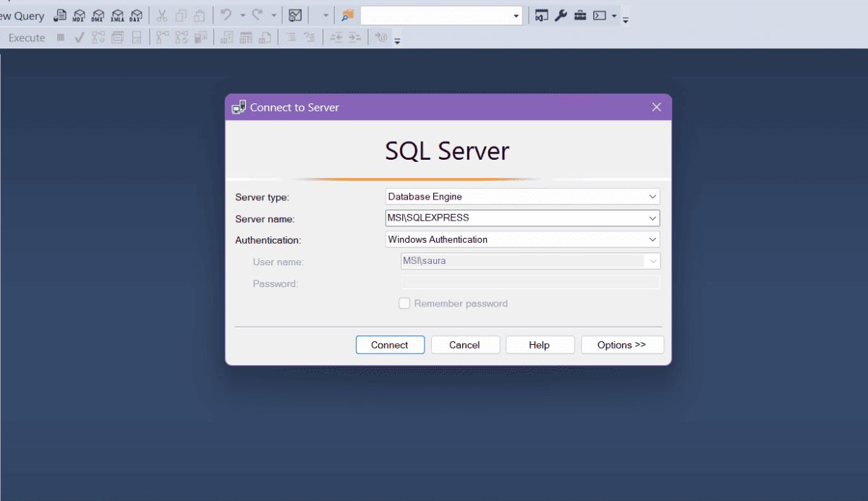The height and width of the screenshot is (501, 868).
Task: Open the command window icon's dropdown arrow
Action: click(614, 15)
